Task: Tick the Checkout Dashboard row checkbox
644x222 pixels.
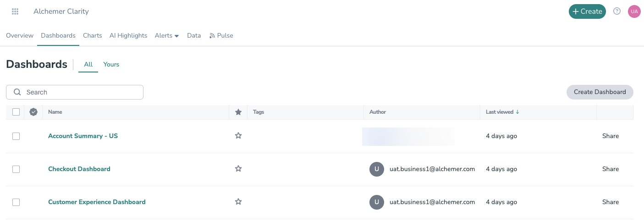Action: (16, 169)
